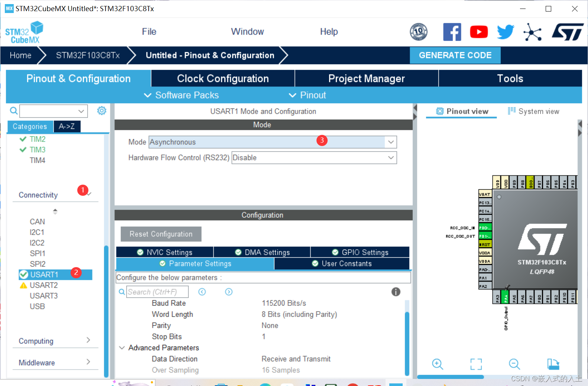
Task: Open ST Facebook page icon
Action: point(452,32)
